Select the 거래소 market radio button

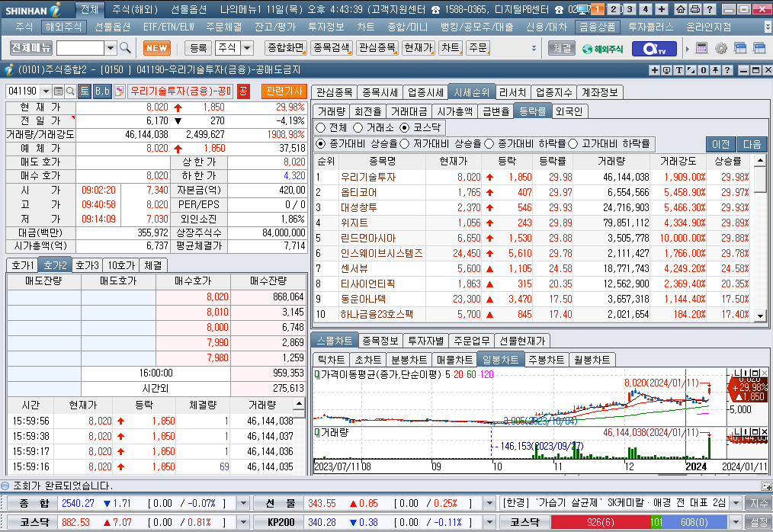[358, 128]
